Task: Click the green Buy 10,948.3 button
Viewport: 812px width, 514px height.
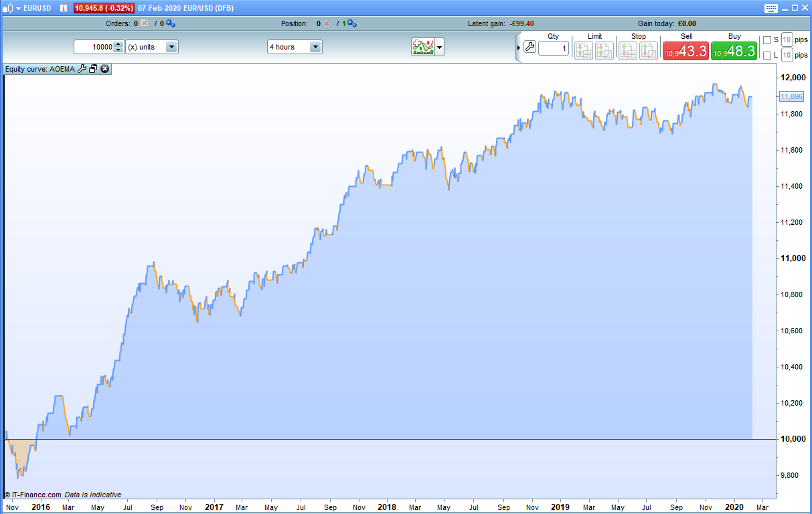Action: click(734, 51)
